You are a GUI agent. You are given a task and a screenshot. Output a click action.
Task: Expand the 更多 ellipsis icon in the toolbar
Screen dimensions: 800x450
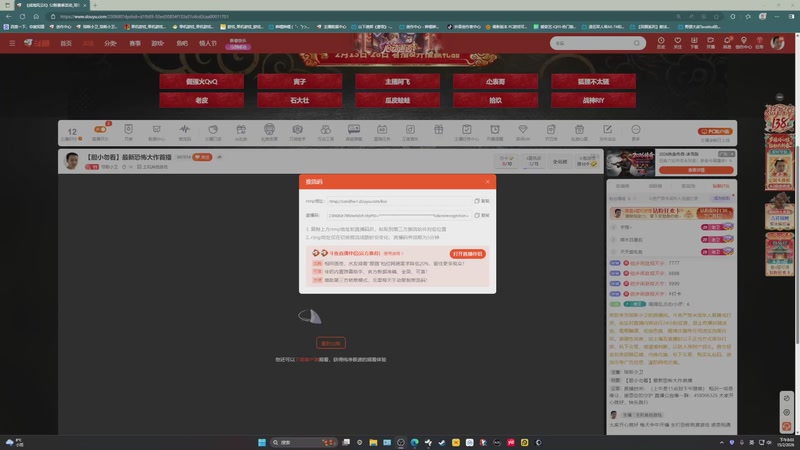point(635,130)
